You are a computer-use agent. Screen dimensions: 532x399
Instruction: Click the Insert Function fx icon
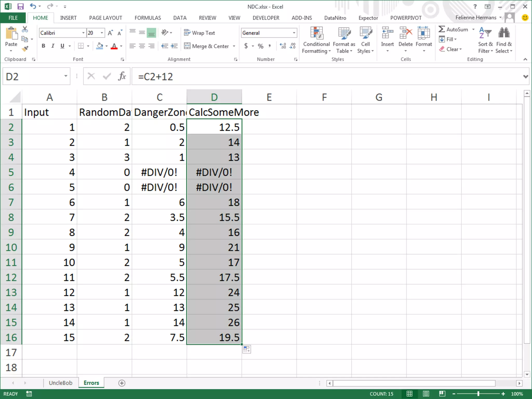point(122,76)
